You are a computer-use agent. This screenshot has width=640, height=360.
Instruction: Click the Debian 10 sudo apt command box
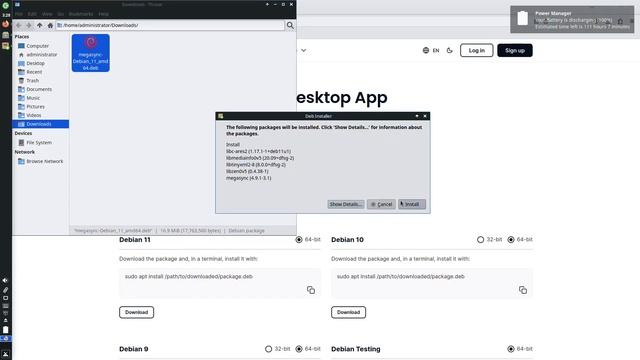[432, 283]
